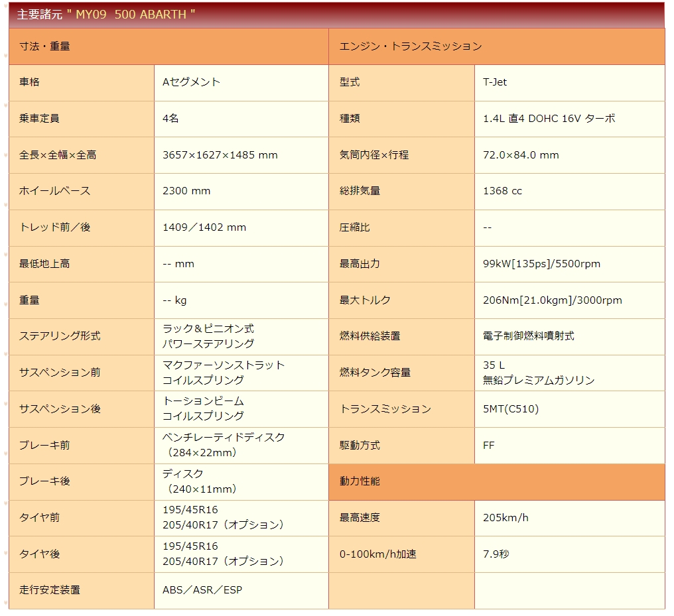Click the '0-100km/h加速' label

(378, 554)
